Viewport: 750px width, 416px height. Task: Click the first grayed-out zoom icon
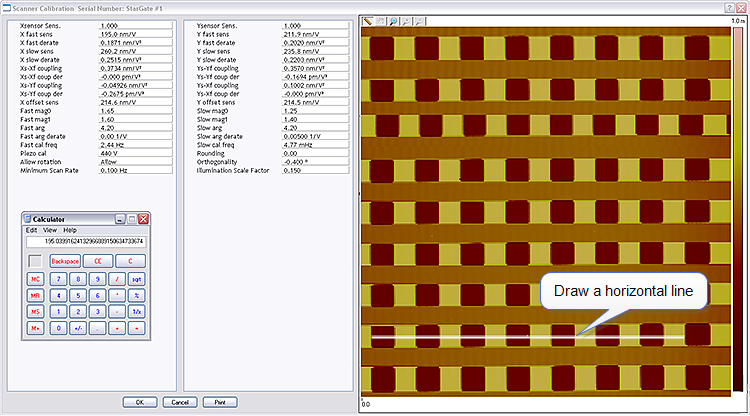406,22
